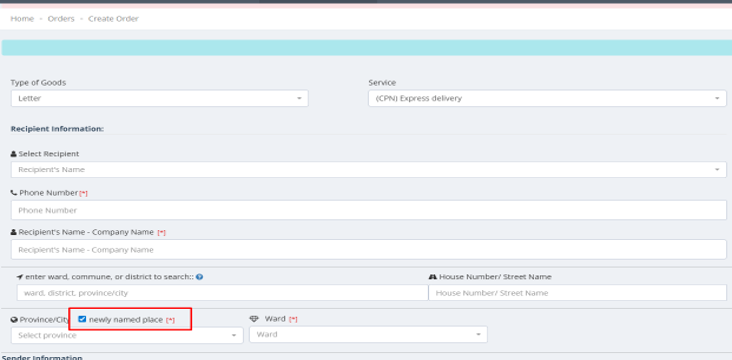Click the phone icon beside Phone Number
Screen dimensions: 732x360
click(14, 193)
